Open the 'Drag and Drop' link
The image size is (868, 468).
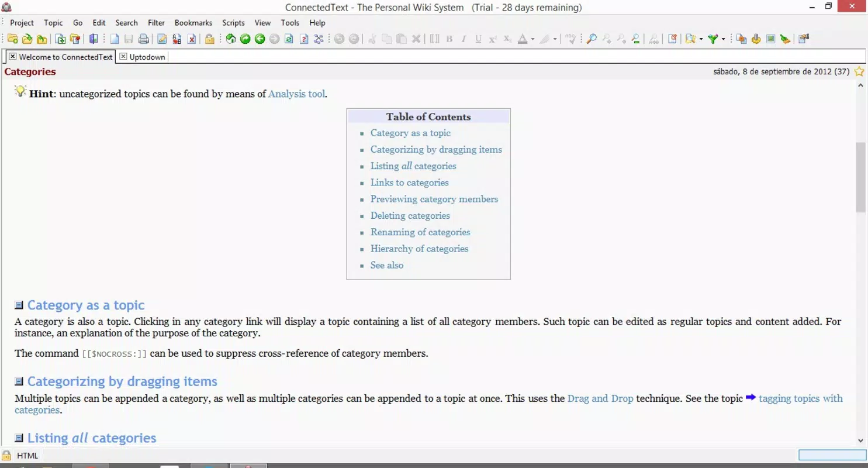600,398
